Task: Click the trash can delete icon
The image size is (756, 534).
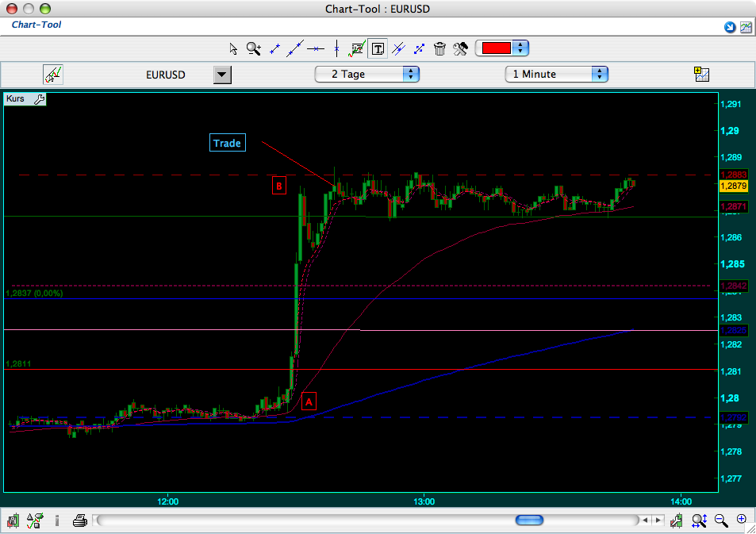Action: point(439,48)
